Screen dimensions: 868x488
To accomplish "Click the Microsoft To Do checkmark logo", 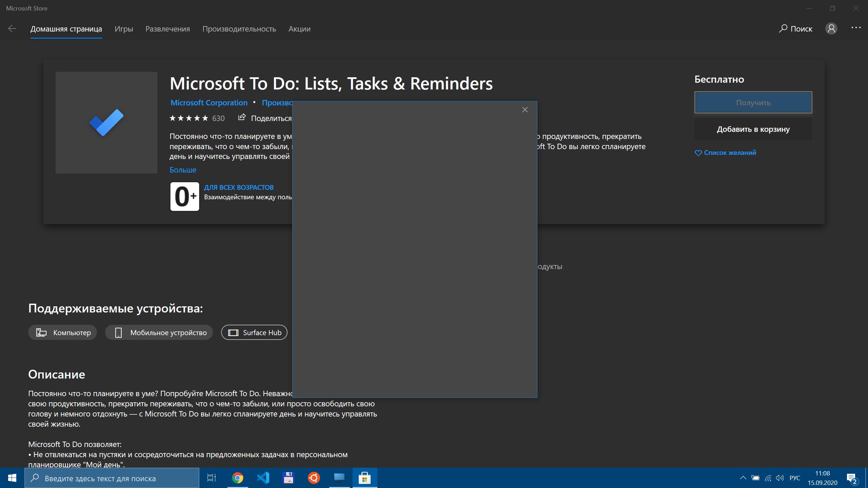I will [x=106, y=123].
